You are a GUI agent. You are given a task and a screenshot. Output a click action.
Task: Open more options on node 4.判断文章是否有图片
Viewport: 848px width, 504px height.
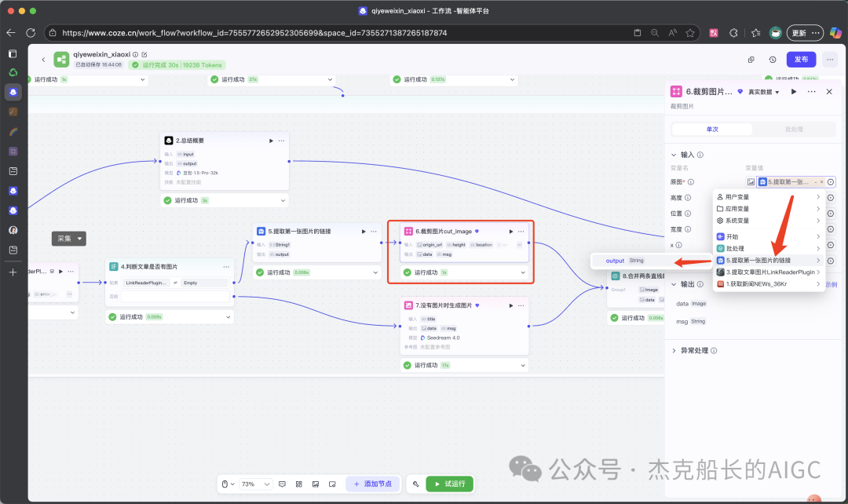click(226, 267)
